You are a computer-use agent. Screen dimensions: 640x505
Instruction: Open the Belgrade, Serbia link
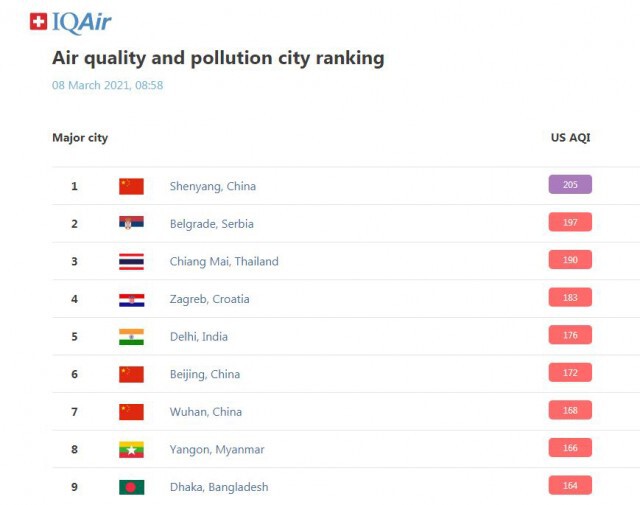pos(211,224)
